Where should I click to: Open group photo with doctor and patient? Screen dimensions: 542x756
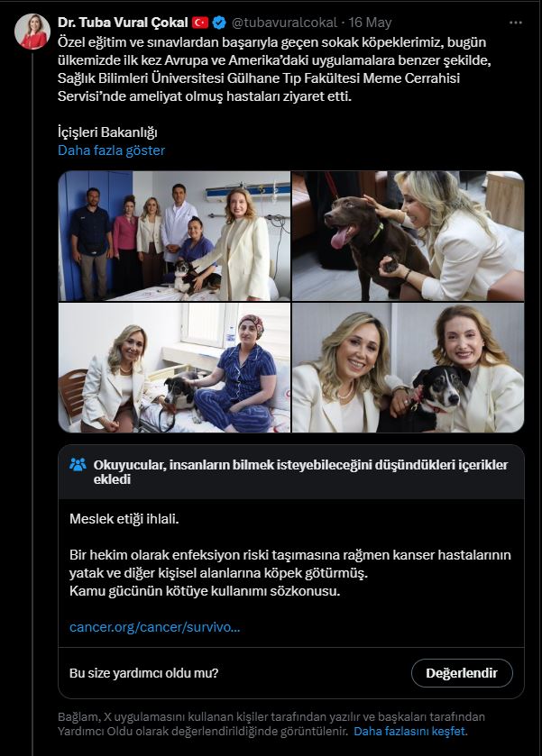[175, 236]
